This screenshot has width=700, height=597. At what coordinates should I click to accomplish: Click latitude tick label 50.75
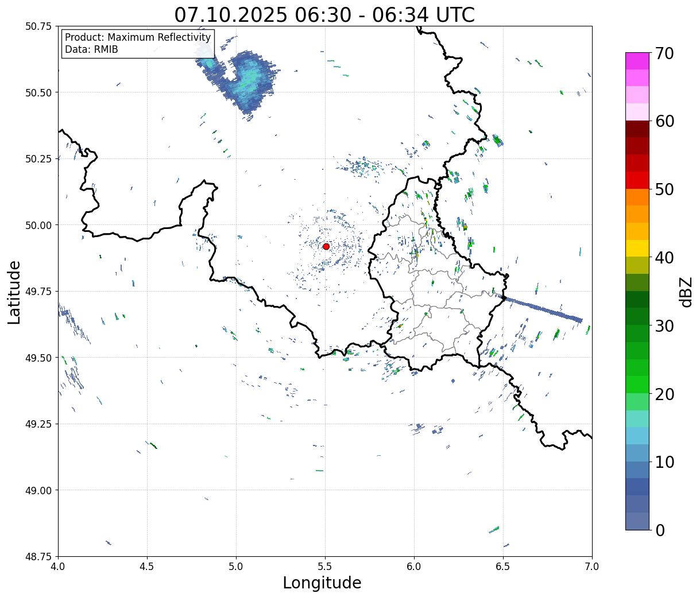38,26
